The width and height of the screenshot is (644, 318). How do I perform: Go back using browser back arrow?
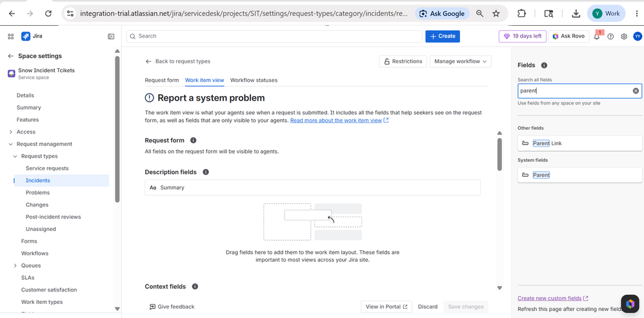(x=12, y=14)
